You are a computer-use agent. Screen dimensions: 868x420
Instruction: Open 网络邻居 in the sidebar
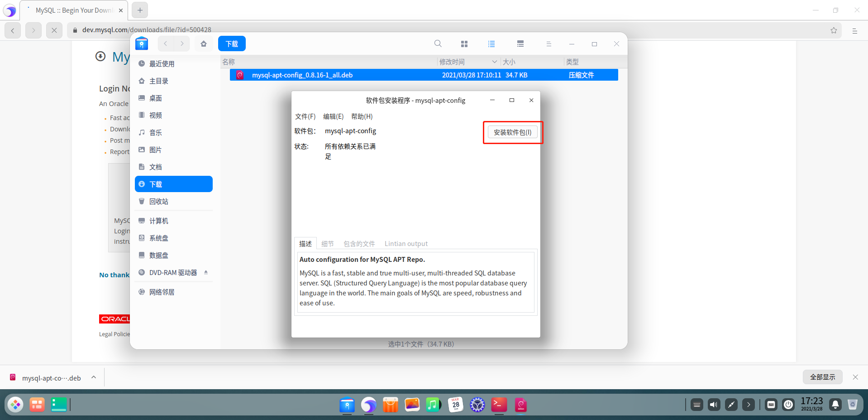coord(174,292)
